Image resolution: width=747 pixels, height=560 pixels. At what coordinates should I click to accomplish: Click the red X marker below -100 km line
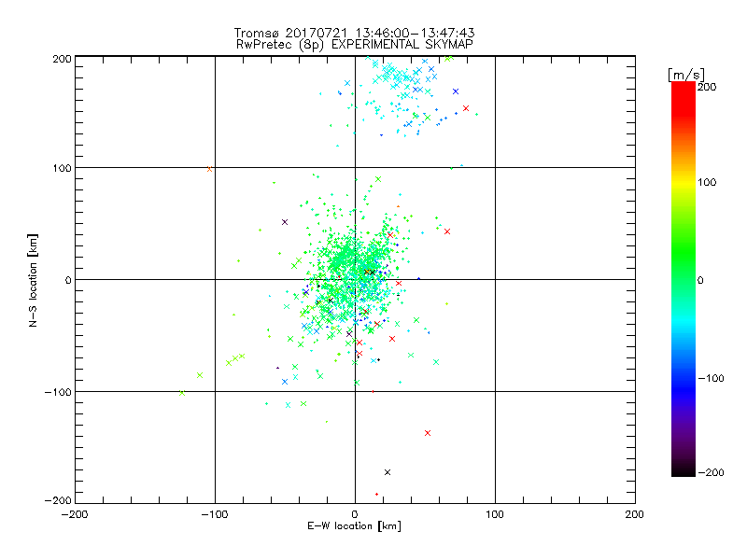[428, 433]
